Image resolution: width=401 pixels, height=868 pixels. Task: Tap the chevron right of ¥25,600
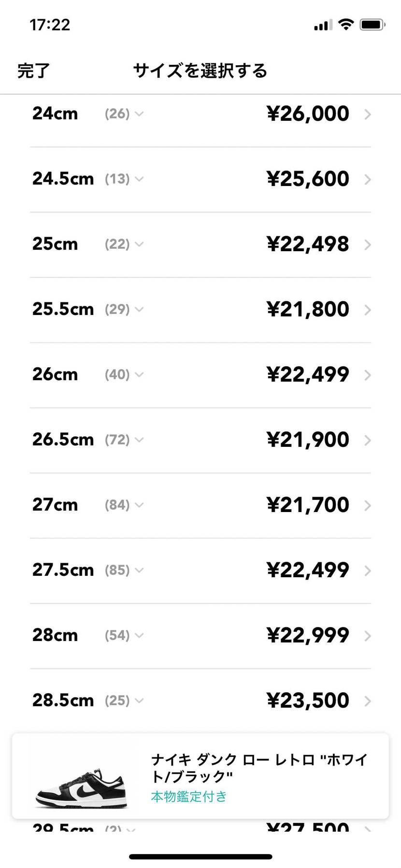[x=368, y=180]
